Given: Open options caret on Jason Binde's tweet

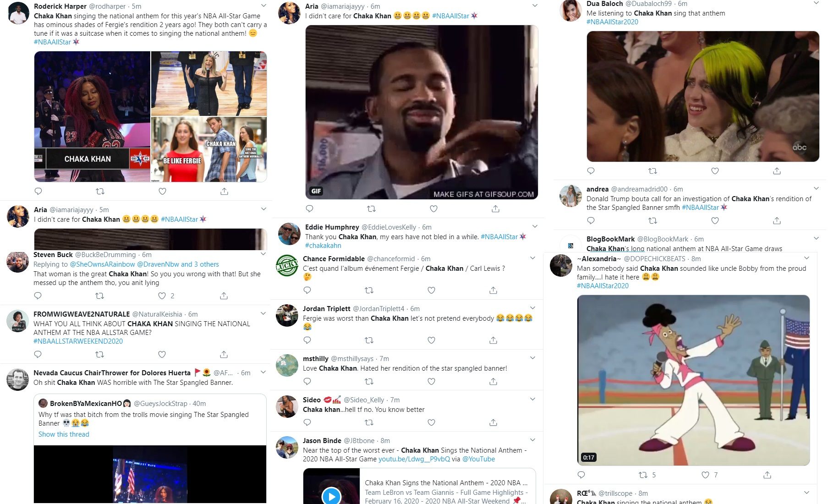Looking at the screenshot, I should pos(532,440).
